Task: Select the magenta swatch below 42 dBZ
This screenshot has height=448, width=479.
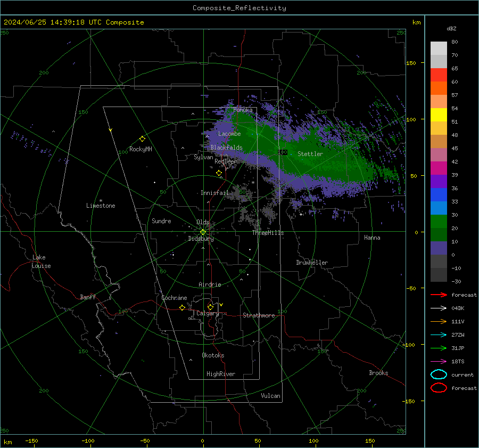Action: [439, 168]
